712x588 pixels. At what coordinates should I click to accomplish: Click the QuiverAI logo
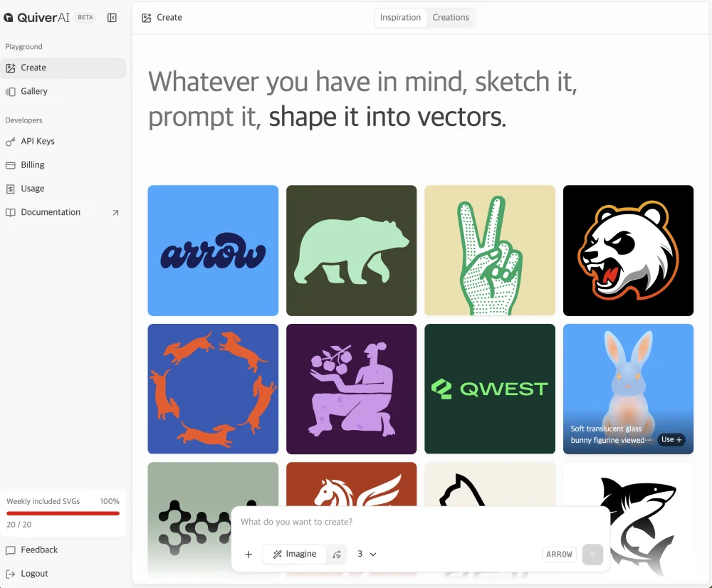(x=37, y=18)
